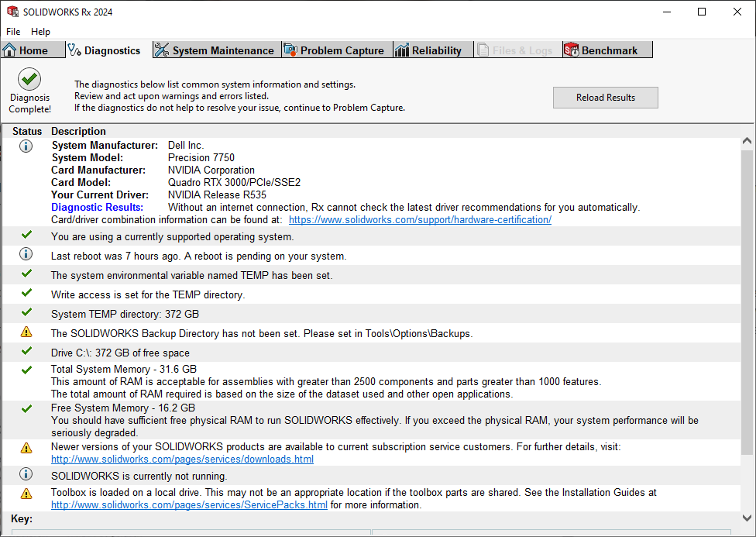Click the Backup Directory warning icon
This screenshot has width=756, height=537.
[x=26, y=333]
